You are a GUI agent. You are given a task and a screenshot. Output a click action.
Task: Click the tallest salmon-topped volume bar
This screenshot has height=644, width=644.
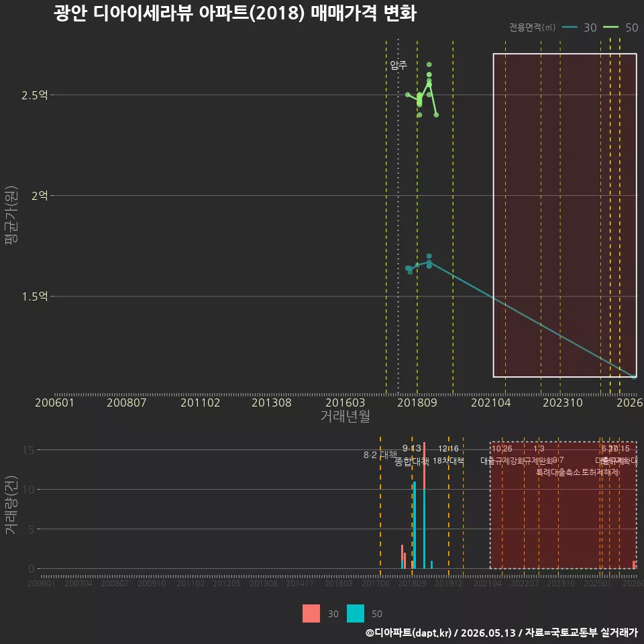click(424, 505)
